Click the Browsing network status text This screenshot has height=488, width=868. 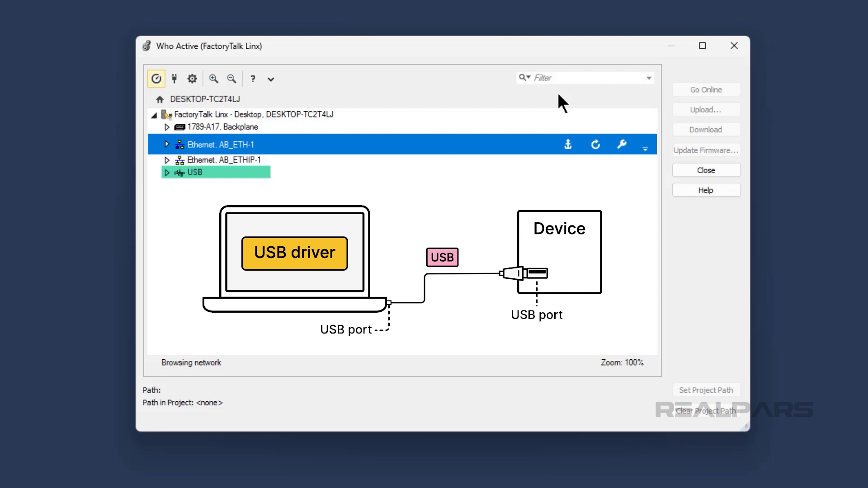(x=191, y=362)
